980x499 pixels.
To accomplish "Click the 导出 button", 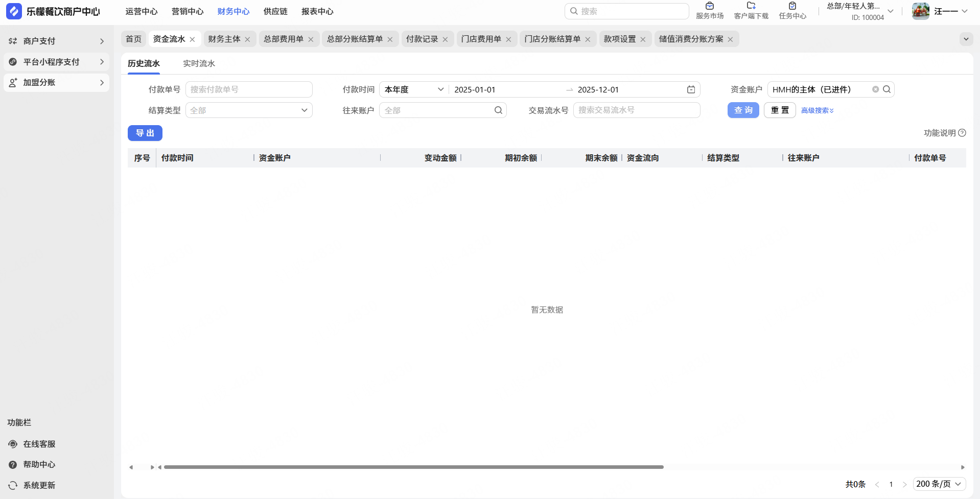I will coord(145,133).
